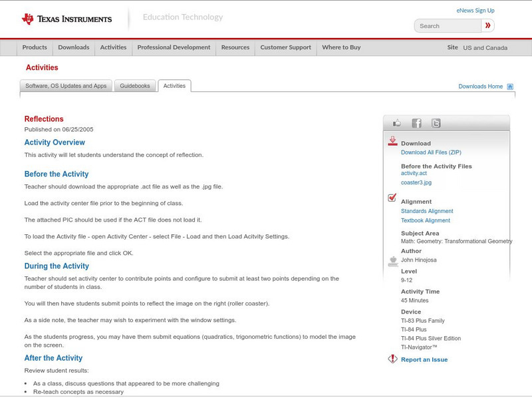Share the activity via Twitter icon
Screen dimensions: 532x398
tap(436, 123)
